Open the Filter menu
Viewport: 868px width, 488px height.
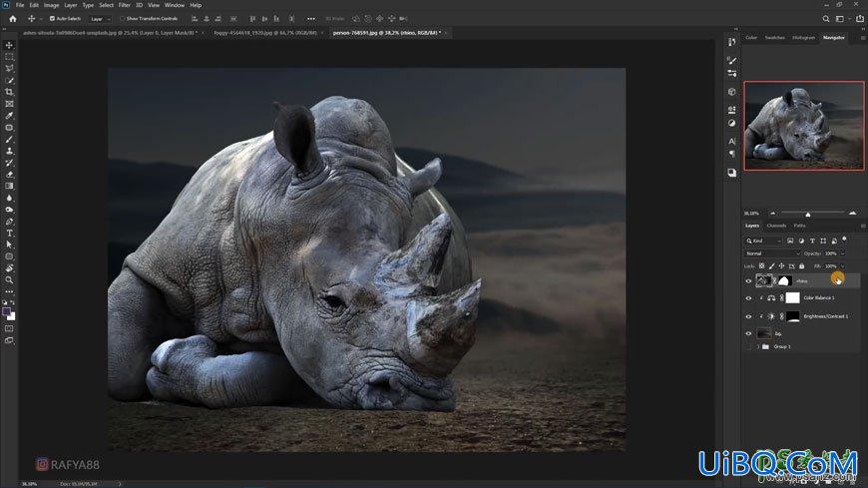coord(124,5)
